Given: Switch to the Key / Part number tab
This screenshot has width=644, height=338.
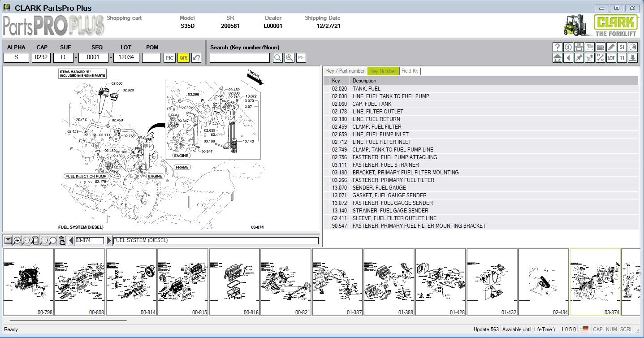Looking at the screenshot, I should pyautogui.click(x=346, y=71).
